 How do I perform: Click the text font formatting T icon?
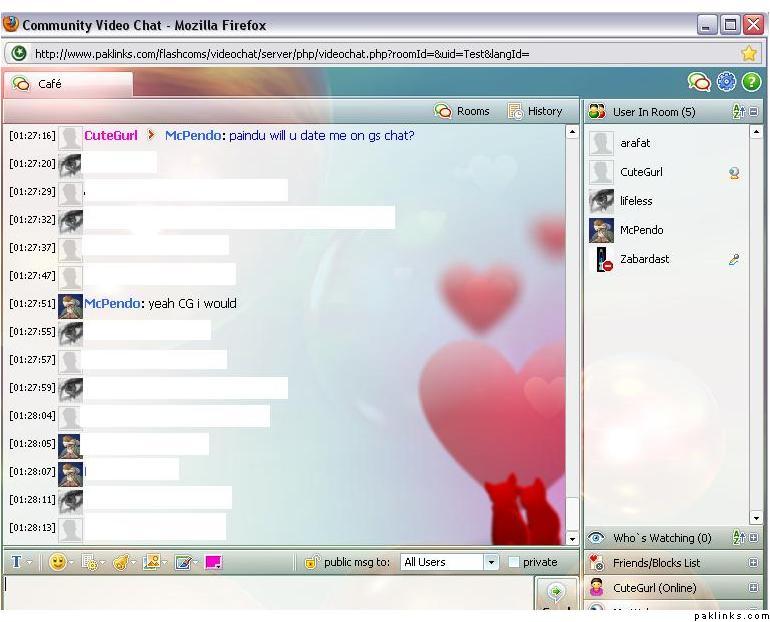(x=17, y=563)
